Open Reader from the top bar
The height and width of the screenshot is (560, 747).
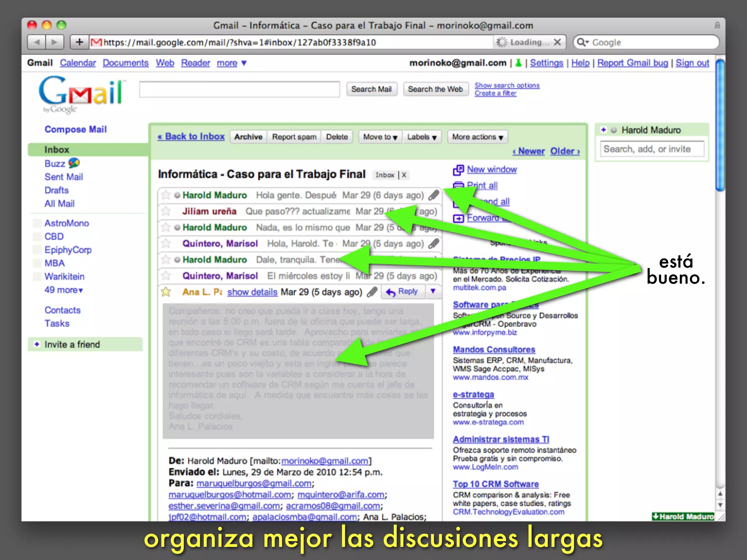[196, 63]
